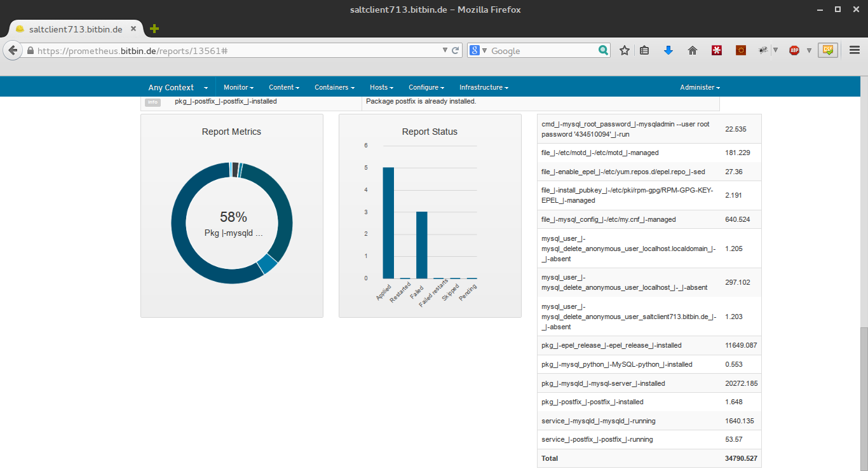
Task: Click the browser back arrow button
Action: (x=13, y=50)
